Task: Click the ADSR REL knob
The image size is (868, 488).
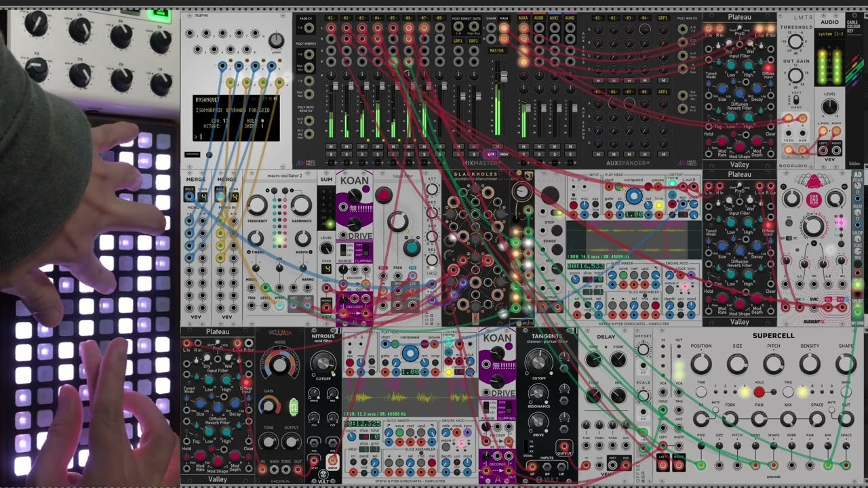Action: click(x=432, y=260)
